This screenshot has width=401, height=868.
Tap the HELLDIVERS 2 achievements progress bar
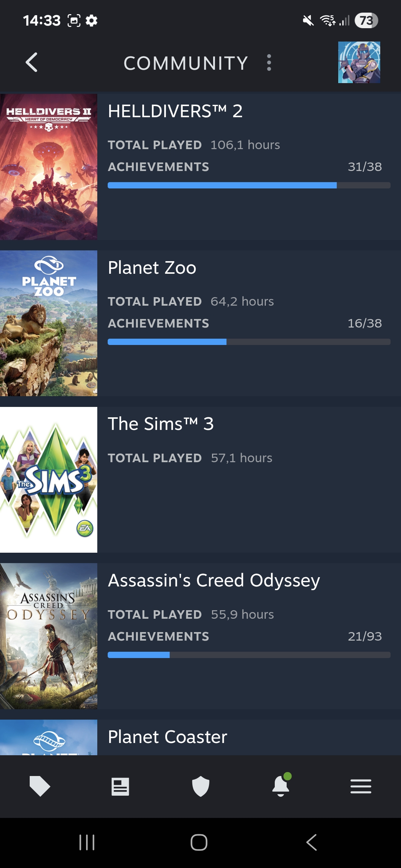249,185
